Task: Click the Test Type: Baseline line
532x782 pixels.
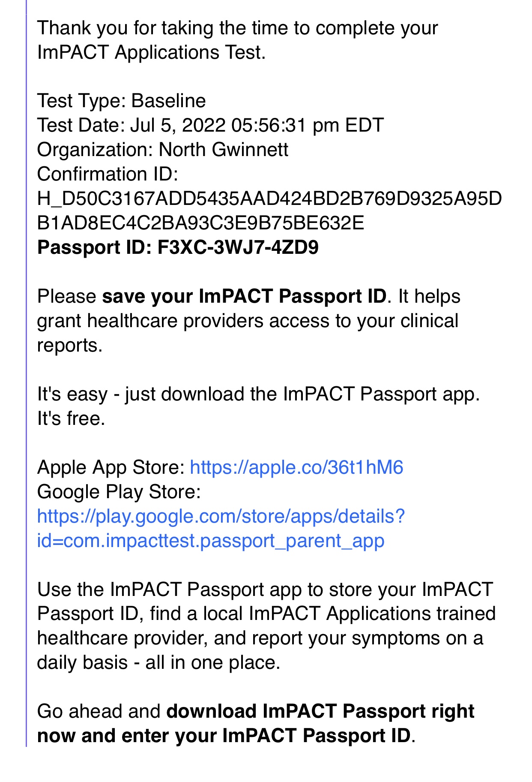Action: point(122,101)
